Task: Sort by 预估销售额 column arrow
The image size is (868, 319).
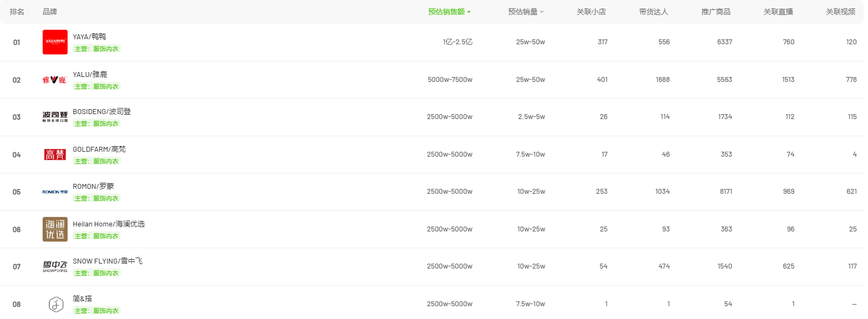Action: 469,12
